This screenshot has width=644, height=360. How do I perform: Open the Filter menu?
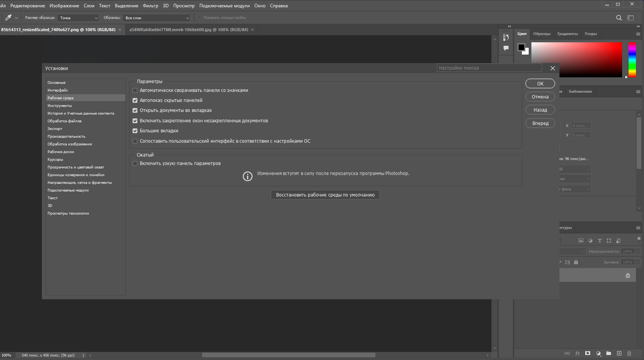151,6
